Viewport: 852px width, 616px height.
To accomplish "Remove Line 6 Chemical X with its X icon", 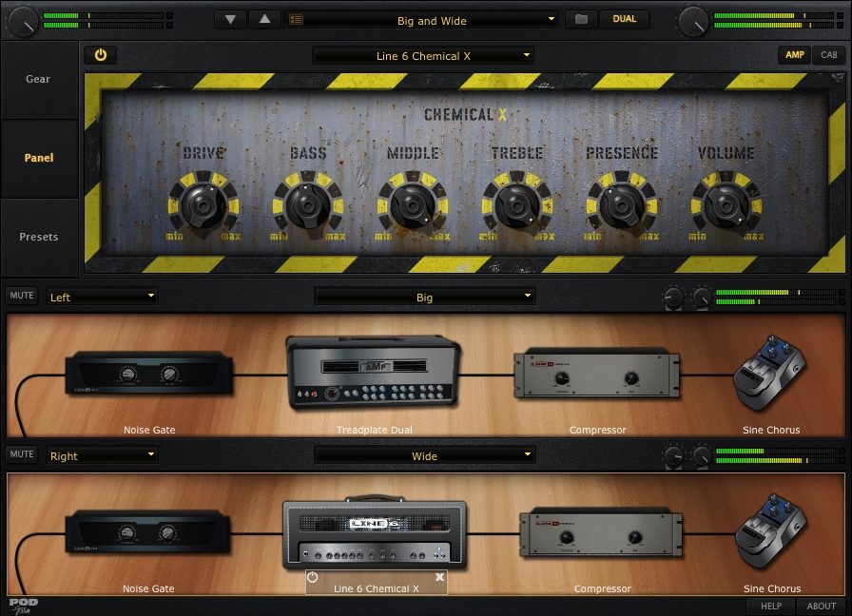I will click(439, 577).
